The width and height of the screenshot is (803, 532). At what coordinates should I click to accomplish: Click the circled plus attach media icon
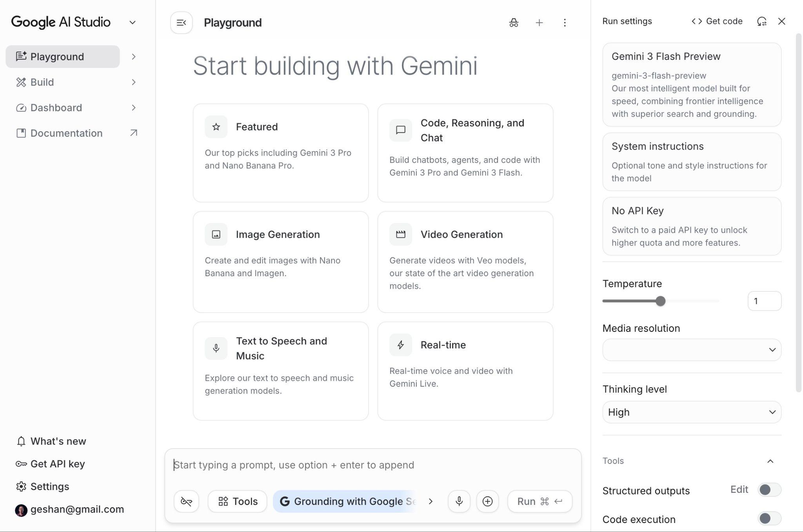(x=487, y=501)
